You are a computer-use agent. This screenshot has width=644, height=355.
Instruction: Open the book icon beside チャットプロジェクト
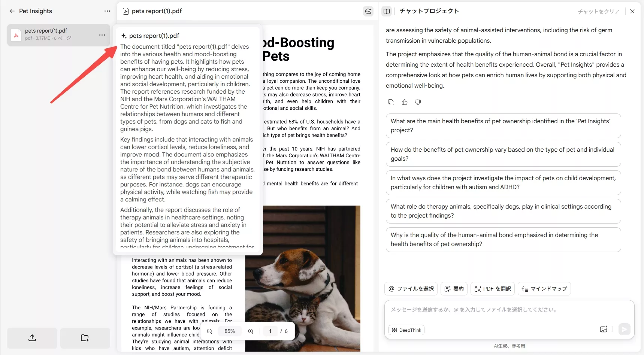[x=387, y=11]
